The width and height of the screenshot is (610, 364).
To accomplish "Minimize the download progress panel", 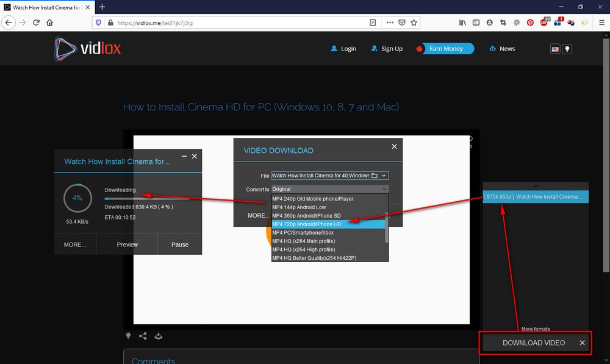I will [184, 156].
